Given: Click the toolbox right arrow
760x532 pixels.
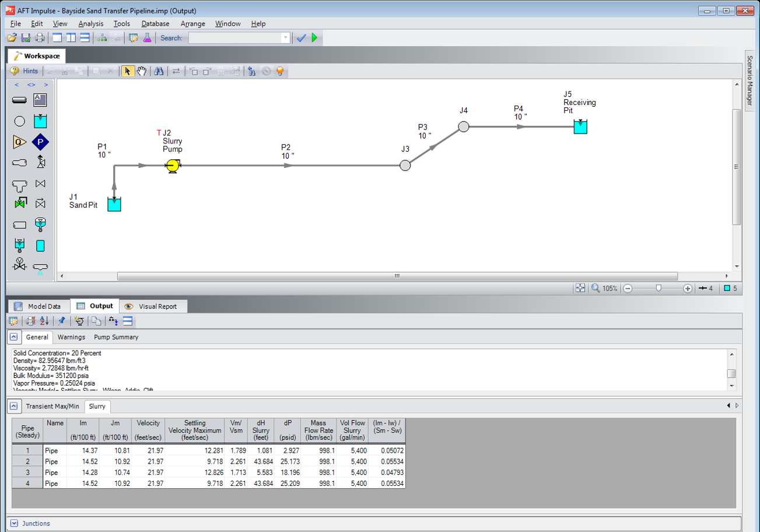Looking at the screenshot, I should (x=46, y=85).
